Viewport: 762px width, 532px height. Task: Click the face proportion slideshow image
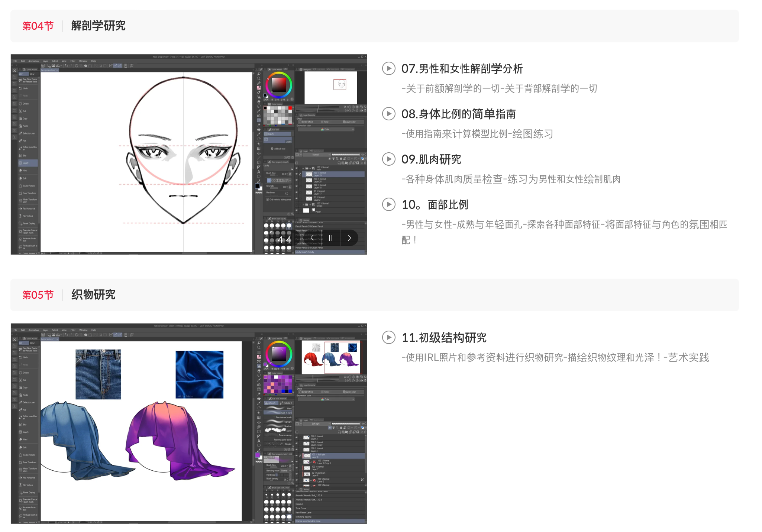pyautogui.click(x=189, y=155)
